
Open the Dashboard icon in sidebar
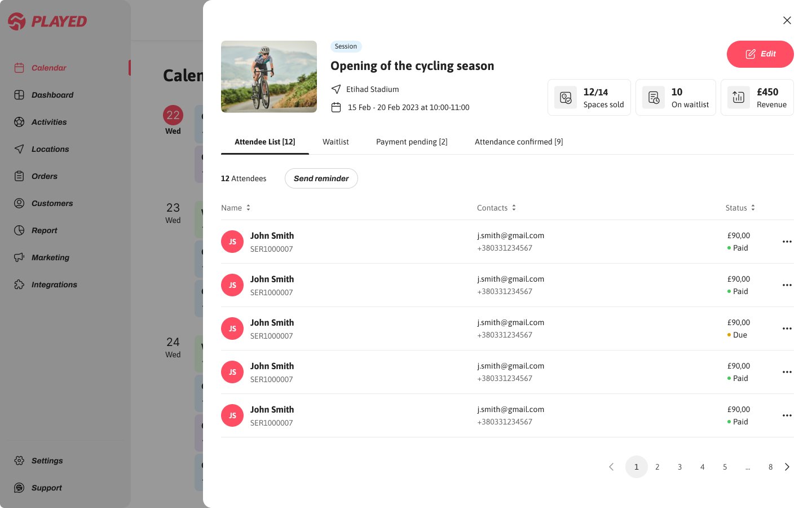coord(19,95)
